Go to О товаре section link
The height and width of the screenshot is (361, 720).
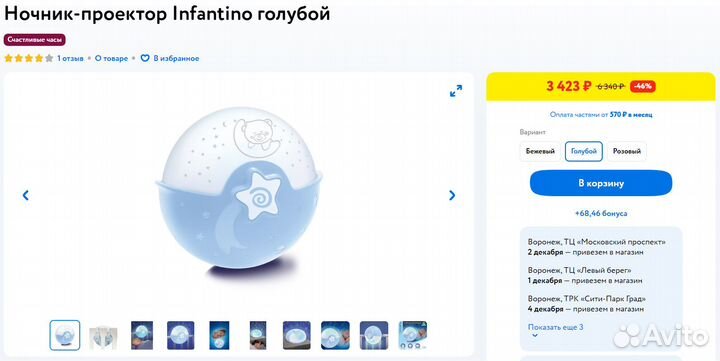tap(111, 58)
